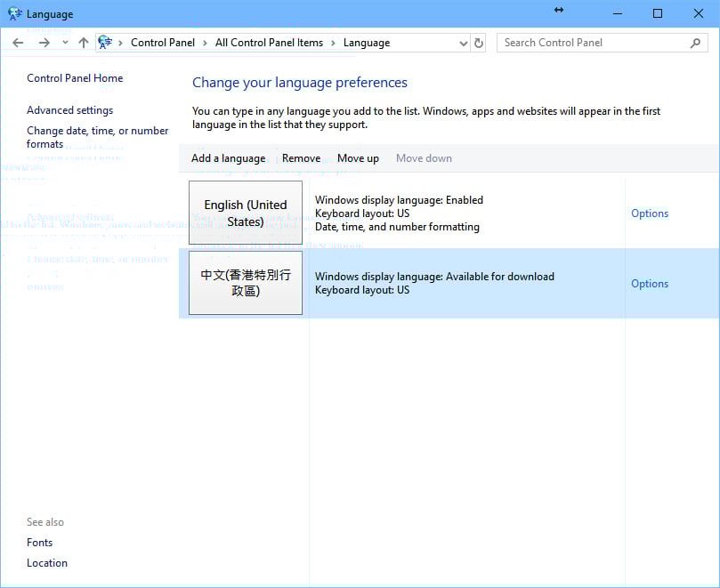Screen dimensions: 720x588
Task: Click the Back navigation arrow
Action: coord(18,43)
